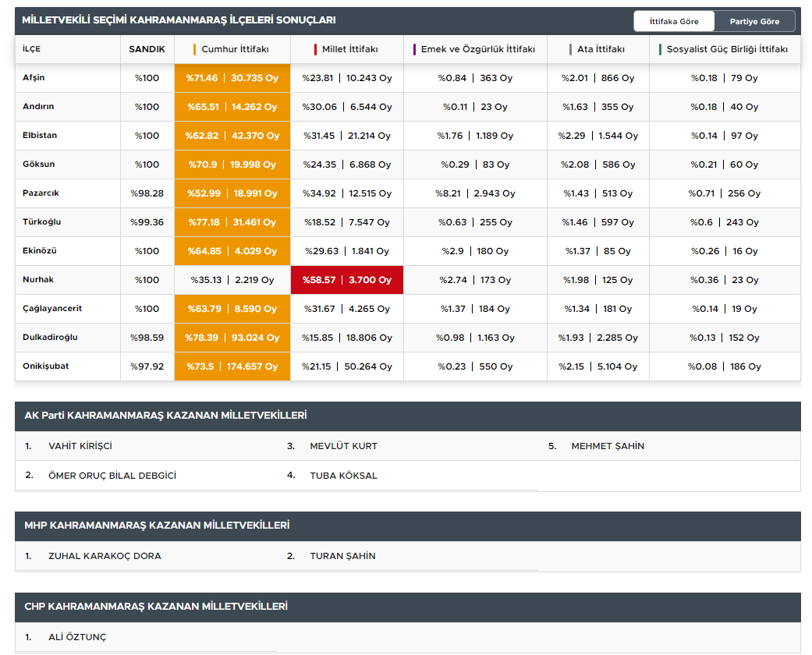Switch to the Partiye Göre view
The width and height of the screenshot is (812, 655).
point(754,21)
